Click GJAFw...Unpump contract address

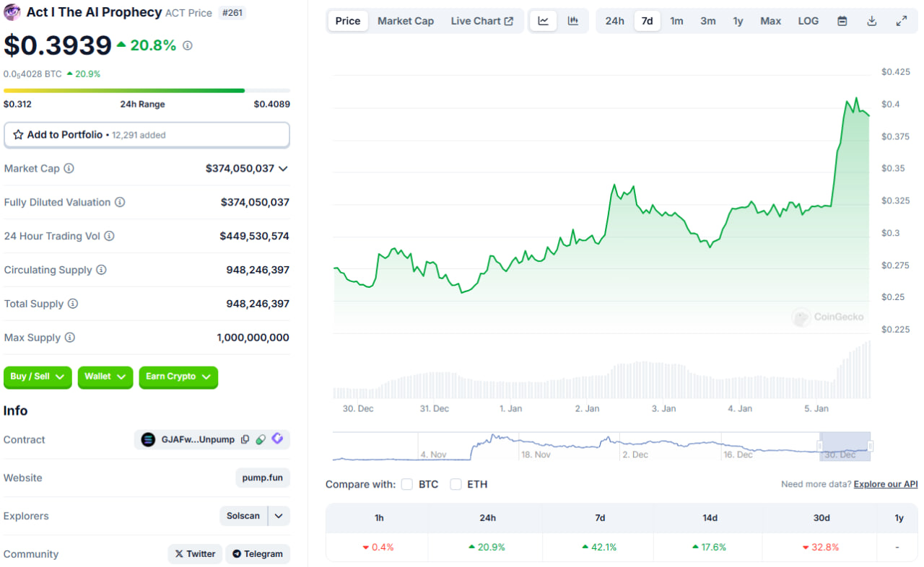[x=198, y=439]
